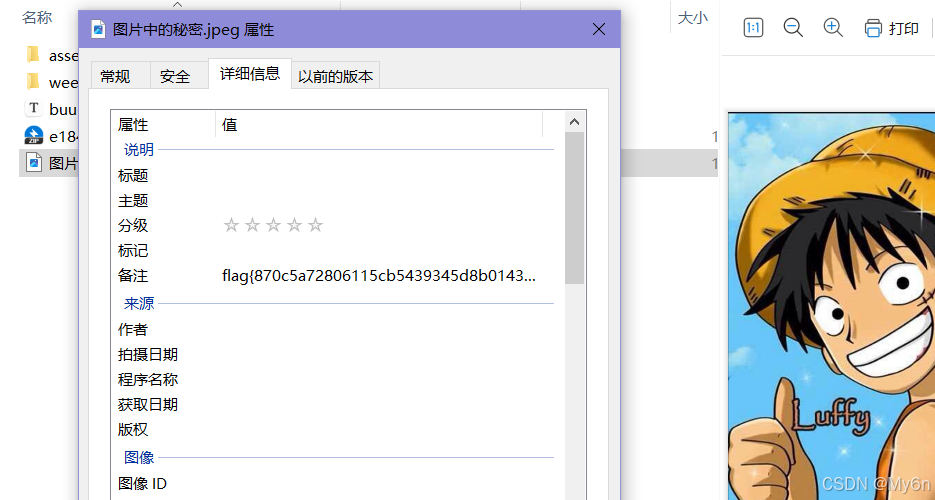Switch to the 详细信息 tab
This screenshot has height=500, width=935.
point(250,74)
